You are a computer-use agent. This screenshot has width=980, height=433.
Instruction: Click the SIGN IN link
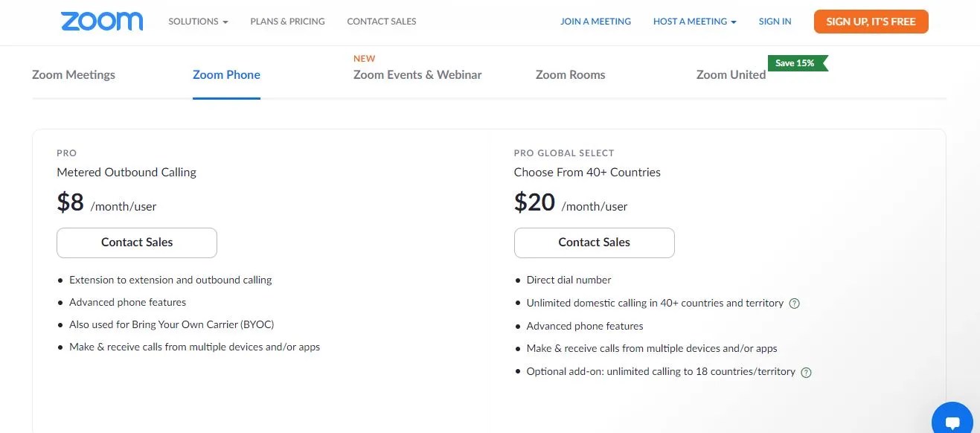pos(775,22)
